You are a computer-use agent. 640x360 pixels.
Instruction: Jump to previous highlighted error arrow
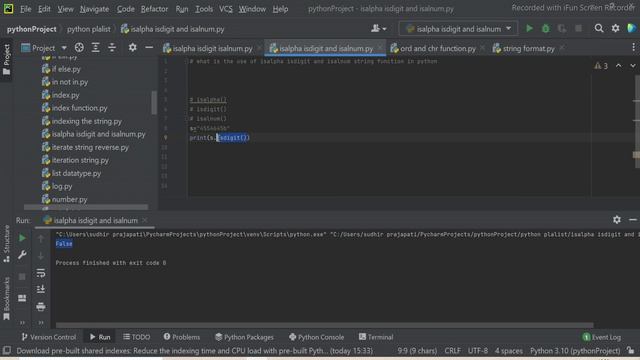pyautogui.click(x=619, y=66)
